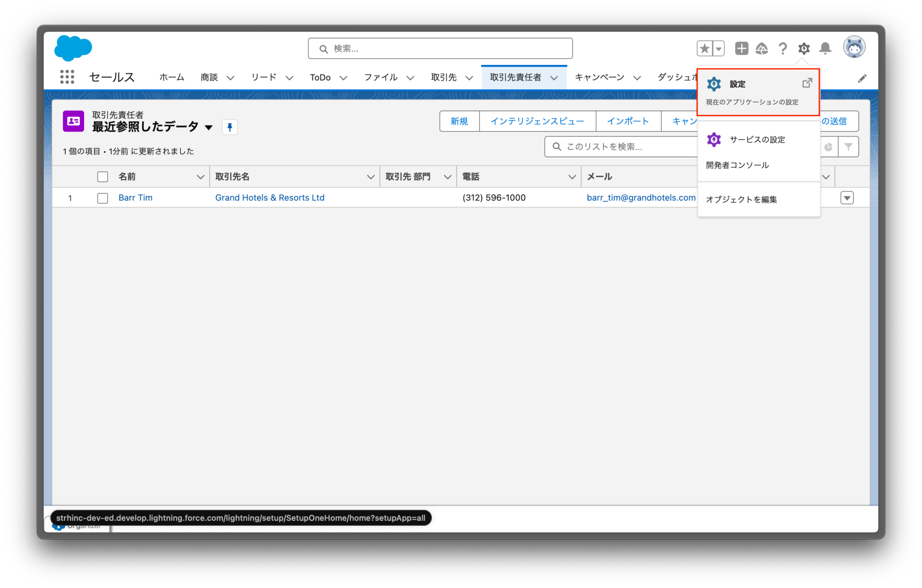Open the Grand Hotels & Resorts Ltd link
Image resolution: width=922 pixels, height=588 pixels.
point(269,198)
